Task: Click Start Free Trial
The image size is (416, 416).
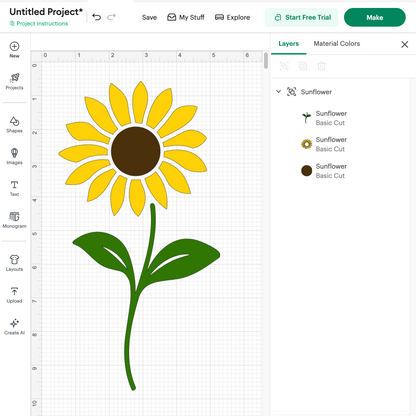Action: pos(302,17)
